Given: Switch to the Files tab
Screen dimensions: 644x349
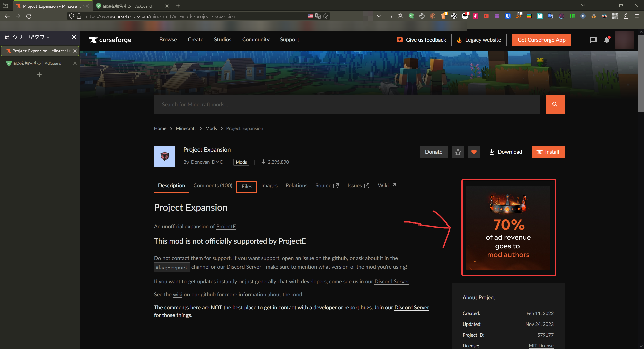Looking at the screenshot, I should coord(247,187).
